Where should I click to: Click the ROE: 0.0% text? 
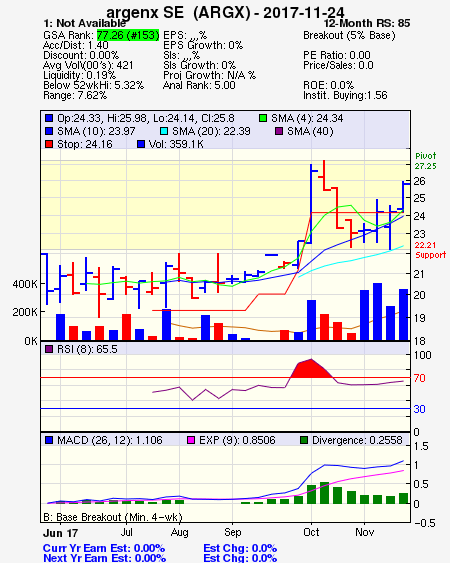click(x=329, y=85)
